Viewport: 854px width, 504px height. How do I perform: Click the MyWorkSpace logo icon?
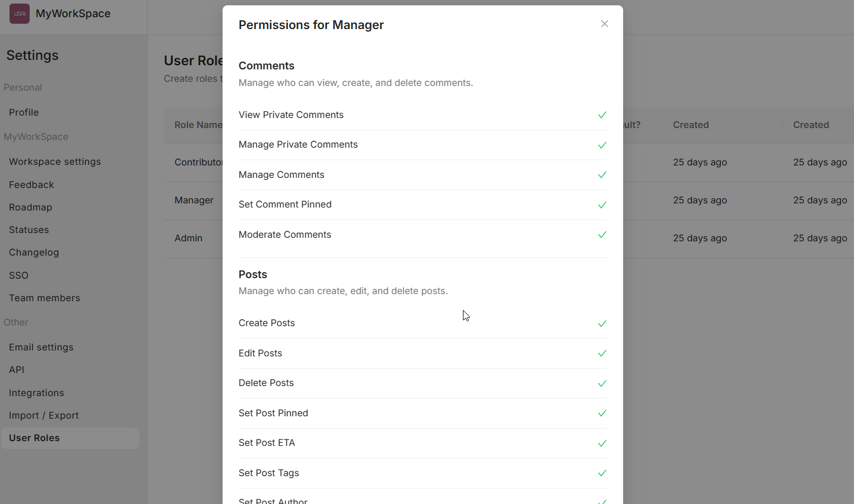(20, 13)
